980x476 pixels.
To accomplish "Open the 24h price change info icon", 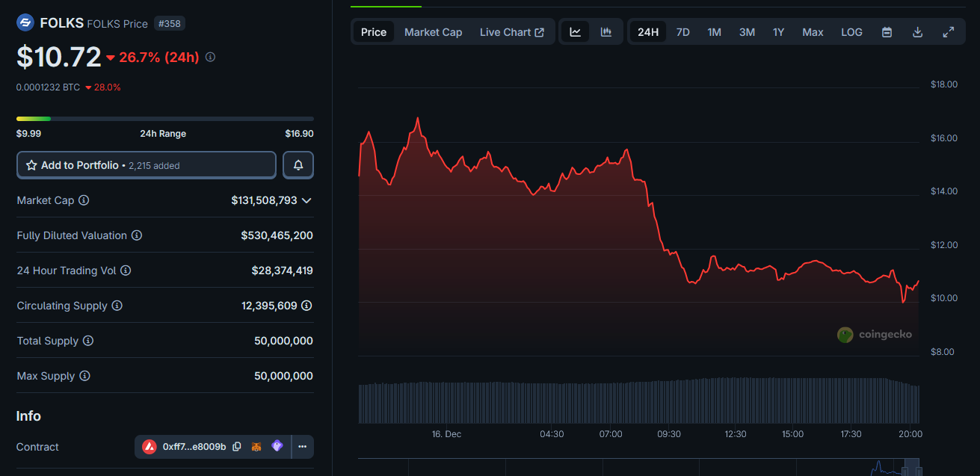I will click(x=210, y=57).
